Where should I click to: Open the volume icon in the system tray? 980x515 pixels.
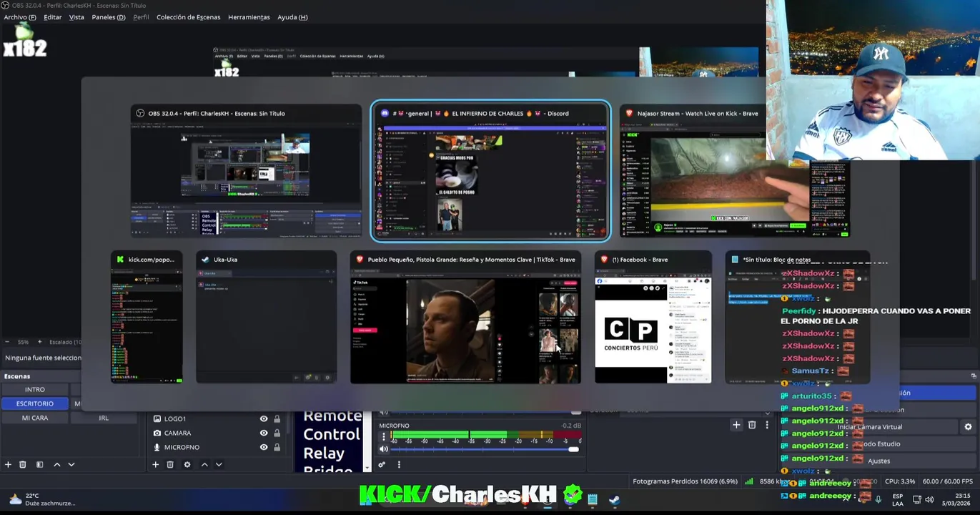coord(929,499)
